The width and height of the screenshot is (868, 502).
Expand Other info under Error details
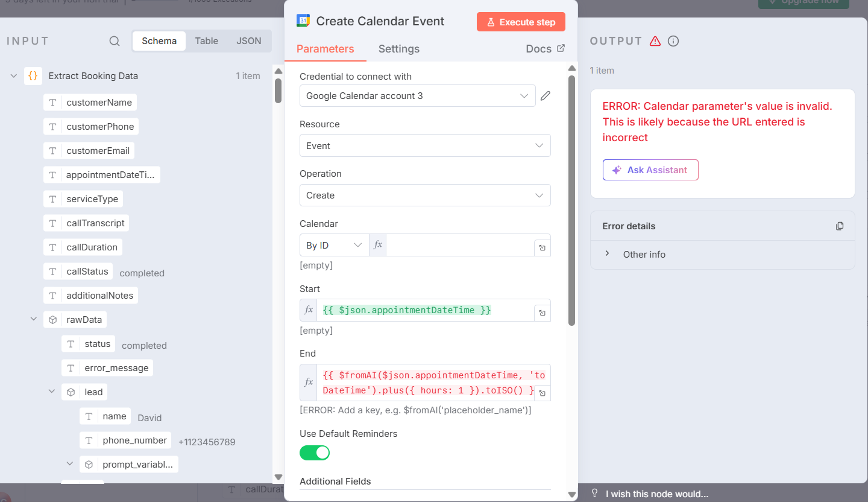(608, 254)
